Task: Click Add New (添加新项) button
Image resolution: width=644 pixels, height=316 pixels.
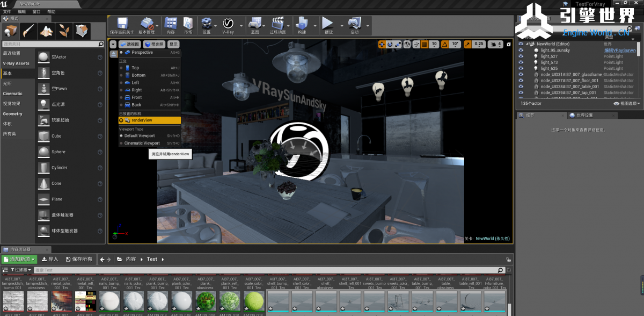Action: point(19,259)
